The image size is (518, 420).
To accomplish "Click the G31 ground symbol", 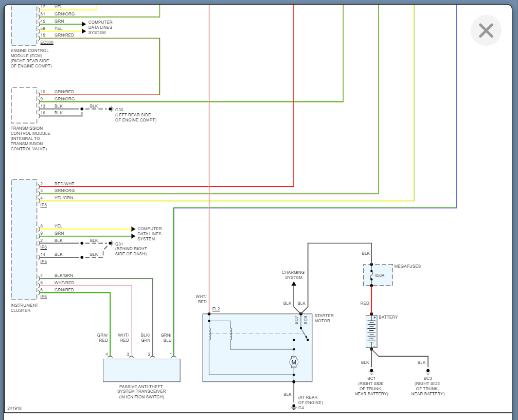I will point(112,243).
